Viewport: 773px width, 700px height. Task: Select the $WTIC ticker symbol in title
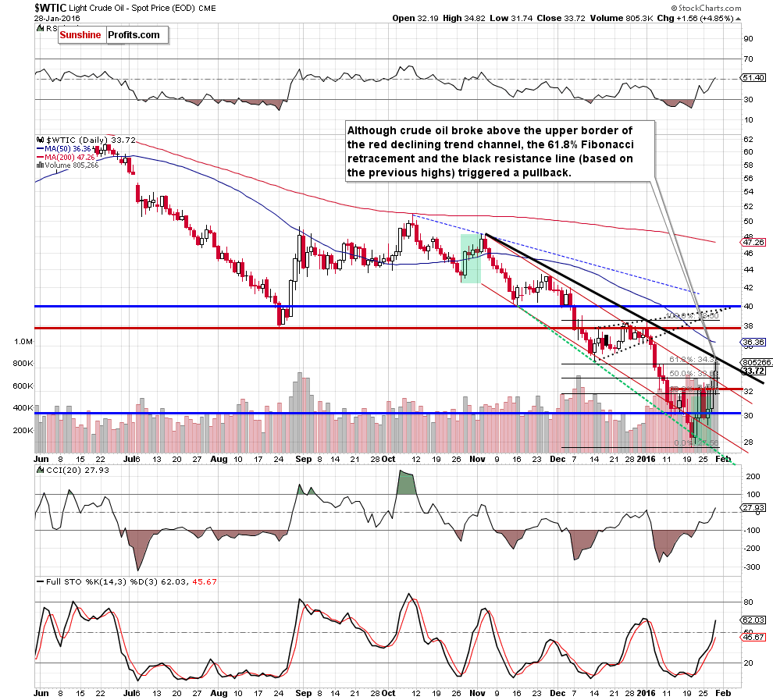pos(50,8)
